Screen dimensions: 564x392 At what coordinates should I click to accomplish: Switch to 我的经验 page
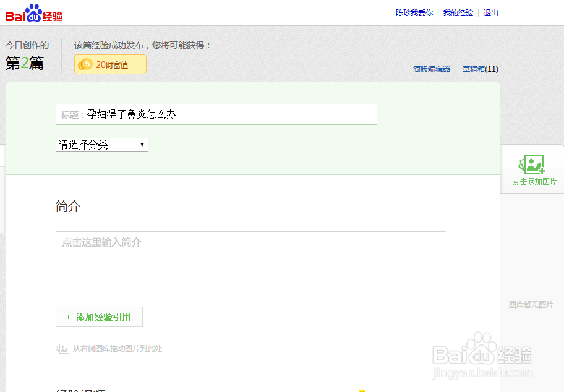tap(458, 12)
